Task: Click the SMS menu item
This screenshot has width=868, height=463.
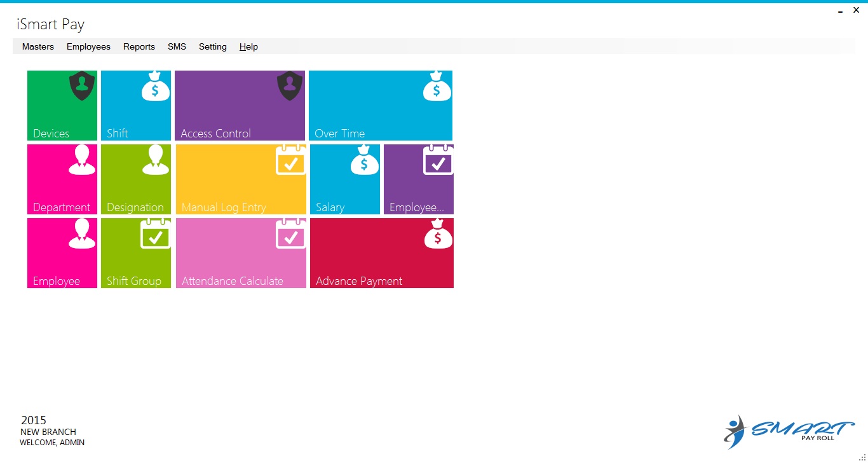Action: tap(177, 46)
